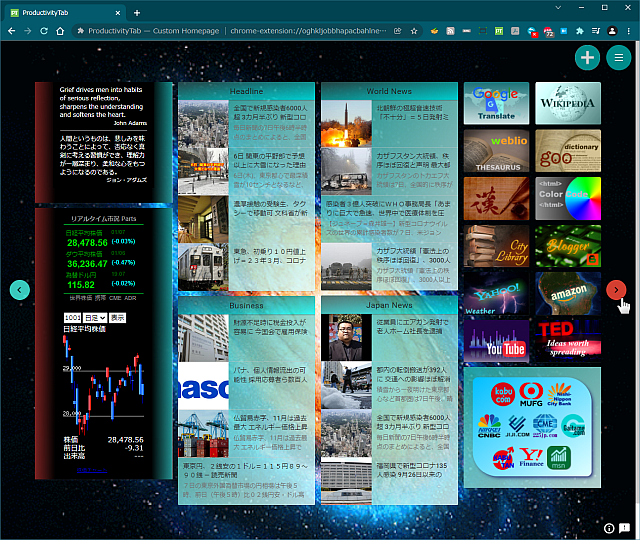This screenshot has width=640, height=540.
Task: Click the blue link below stock chart
Action: coord(92,470)
